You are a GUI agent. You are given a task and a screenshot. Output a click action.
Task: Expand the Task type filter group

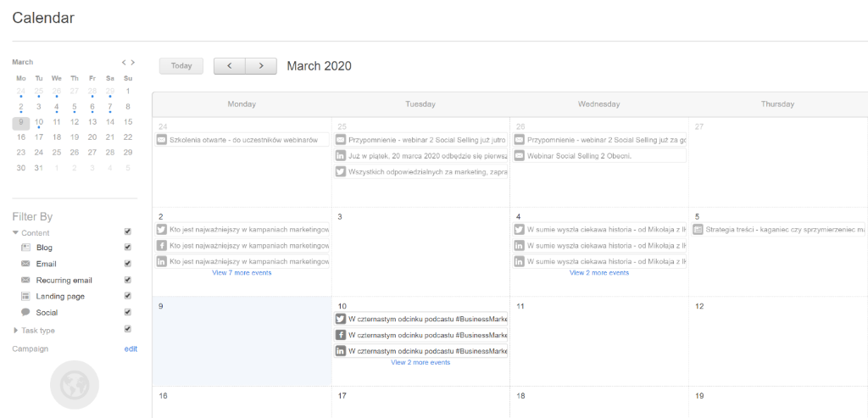15,330
